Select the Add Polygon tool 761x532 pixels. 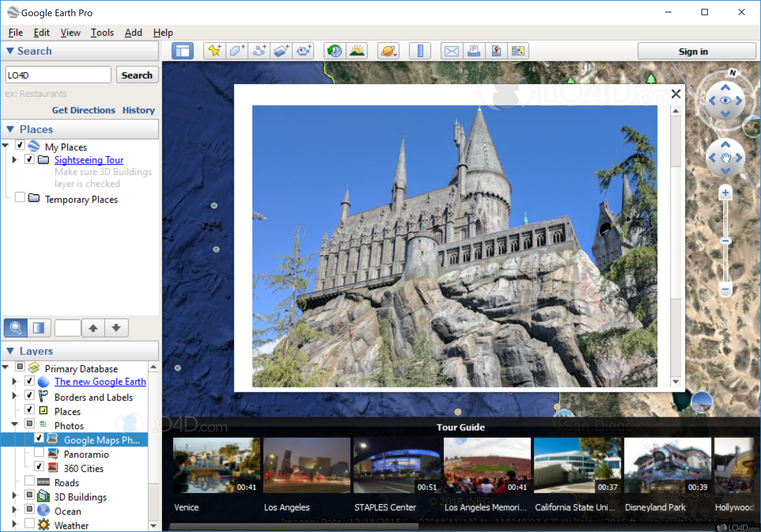click(x=237, y=51)
